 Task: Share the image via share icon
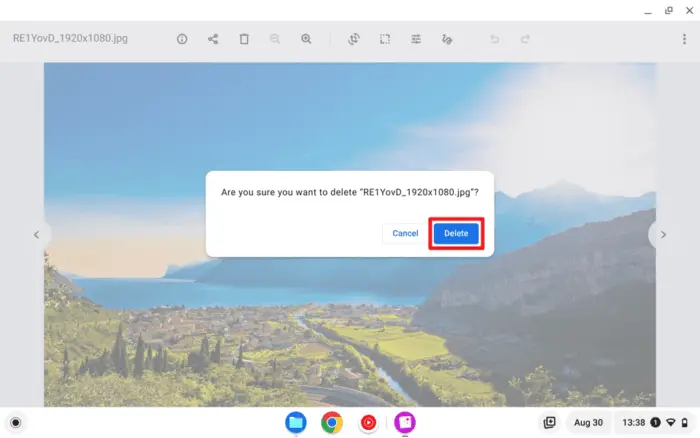click(x=213, y=39)
